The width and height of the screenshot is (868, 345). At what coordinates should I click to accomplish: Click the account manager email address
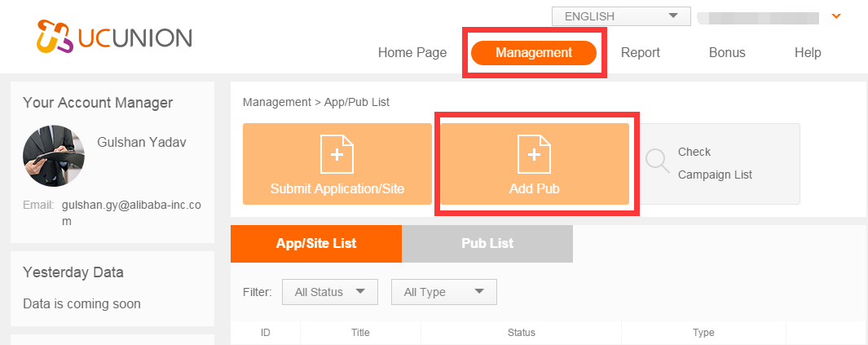(x=130, y=212)
